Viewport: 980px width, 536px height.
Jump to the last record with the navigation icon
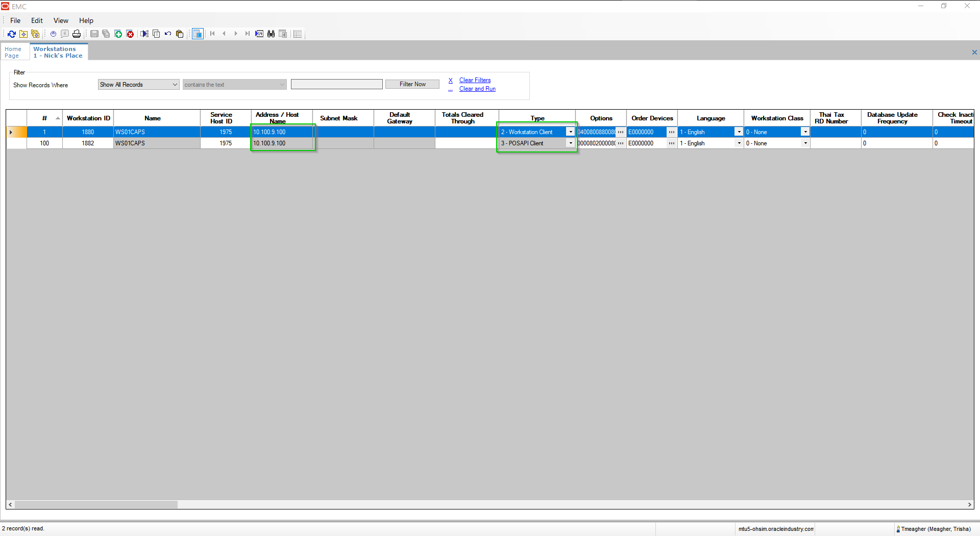pyautogui.click(x=248, y=34)
